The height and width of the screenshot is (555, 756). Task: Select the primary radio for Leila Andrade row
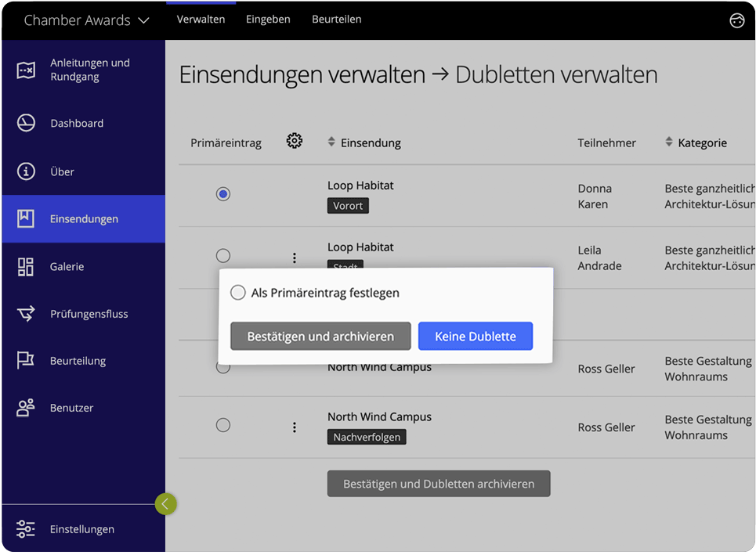coord(222,255)
